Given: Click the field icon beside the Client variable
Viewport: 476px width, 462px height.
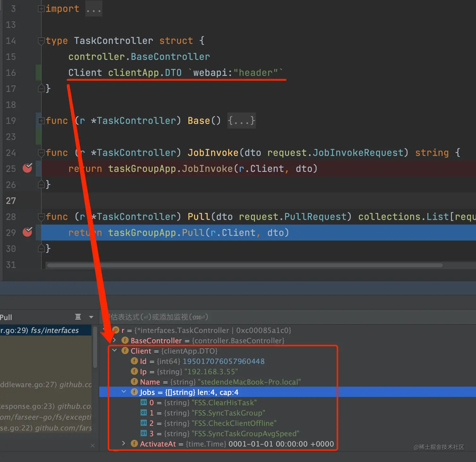Looking at the screenshot, I should point(125,351).
